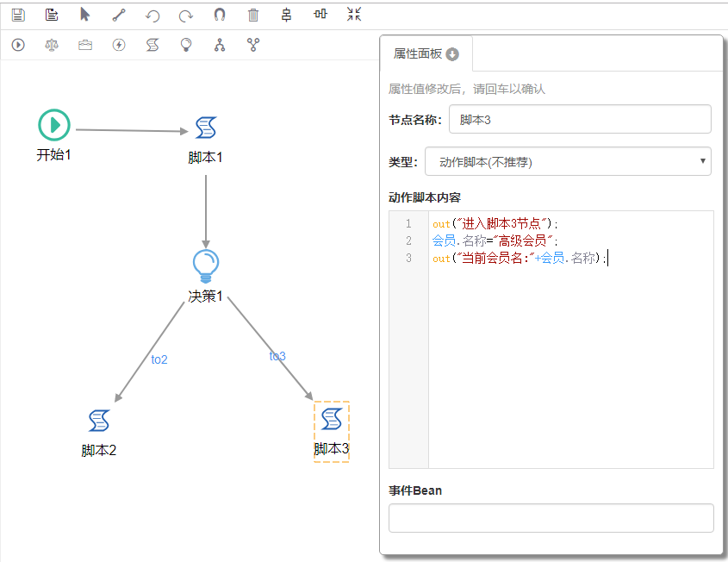
Task: Click the down-arrow icon beside 属性面板
Action: 452,54
